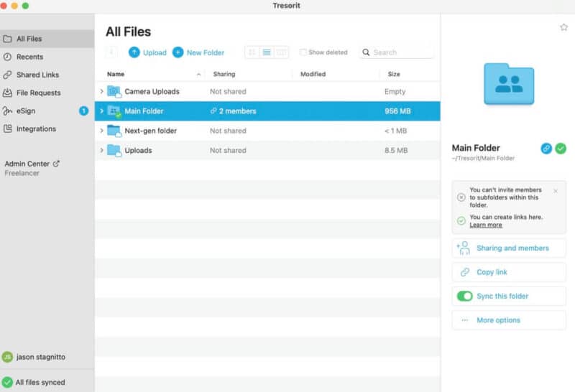The height and width of the screenshot is (392, 575).
Task: Sort by Name column header
Action: click(116, 74)
